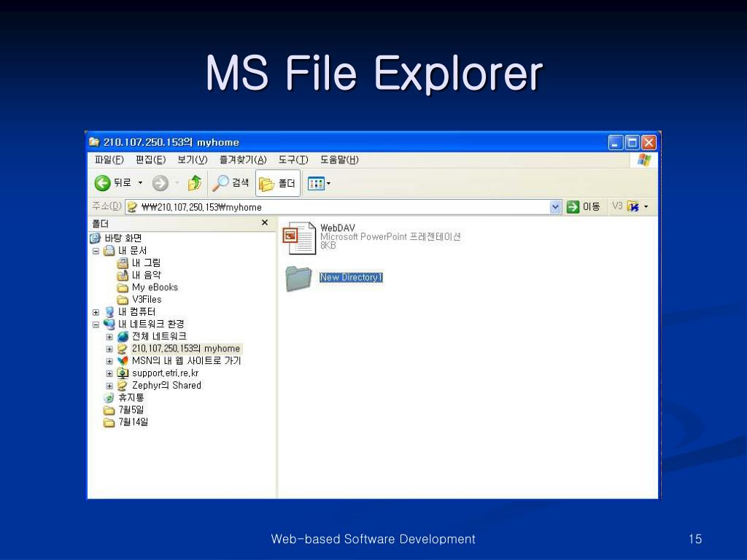
Task: Open the 보기(V) menu
Action: 193,160
